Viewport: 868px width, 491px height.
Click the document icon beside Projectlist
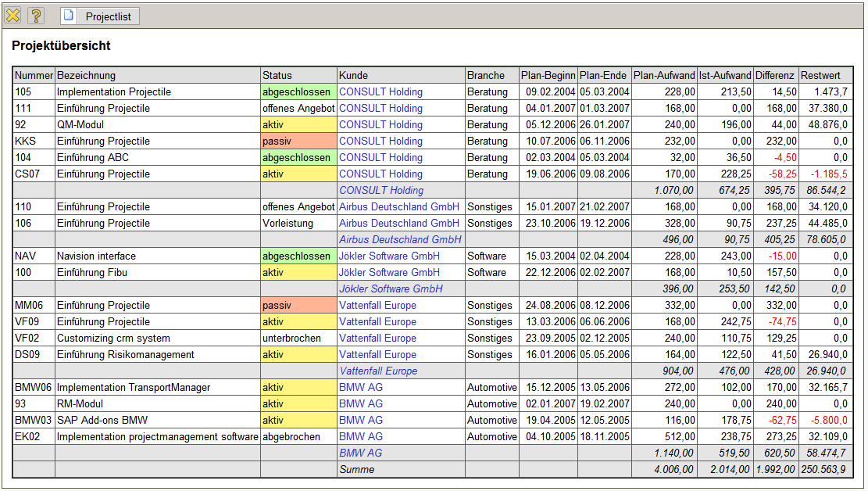70,16
